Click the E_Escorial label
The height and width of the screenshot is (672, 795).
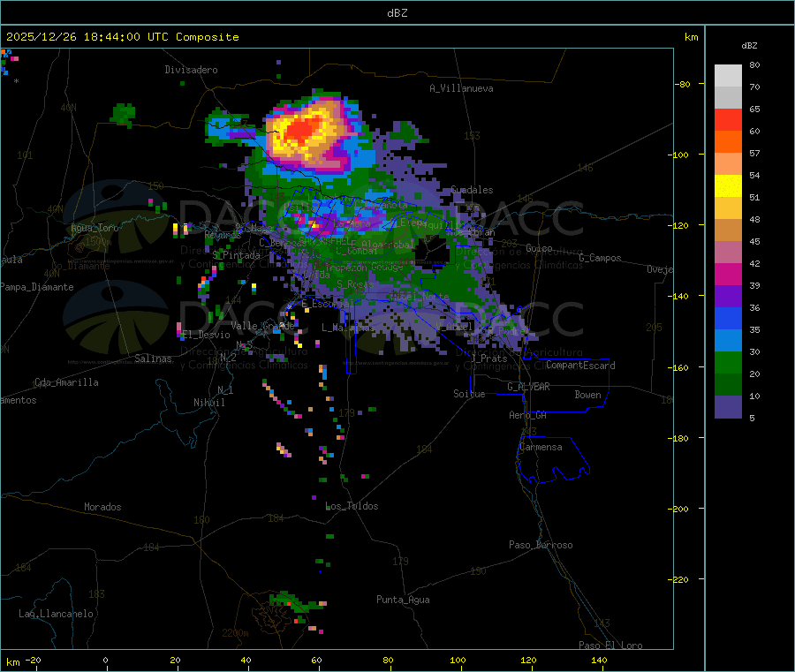coord(326,304)
